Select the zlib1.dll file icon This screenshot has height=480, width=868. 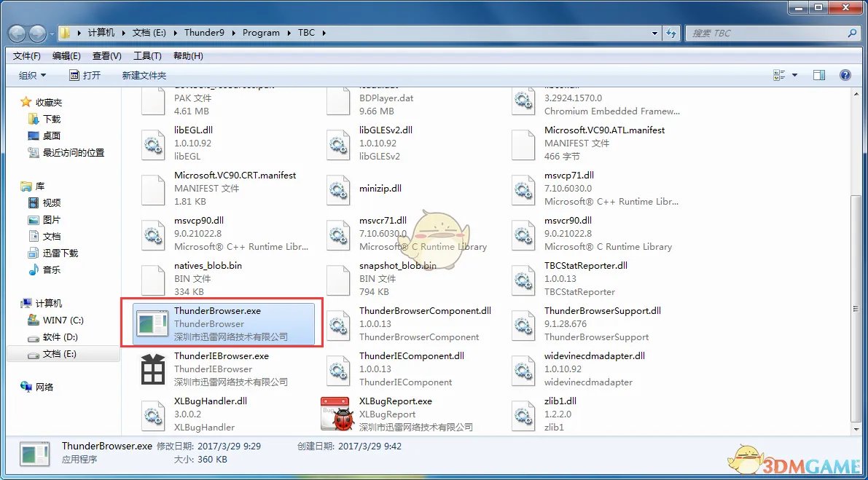click(523, 414)
